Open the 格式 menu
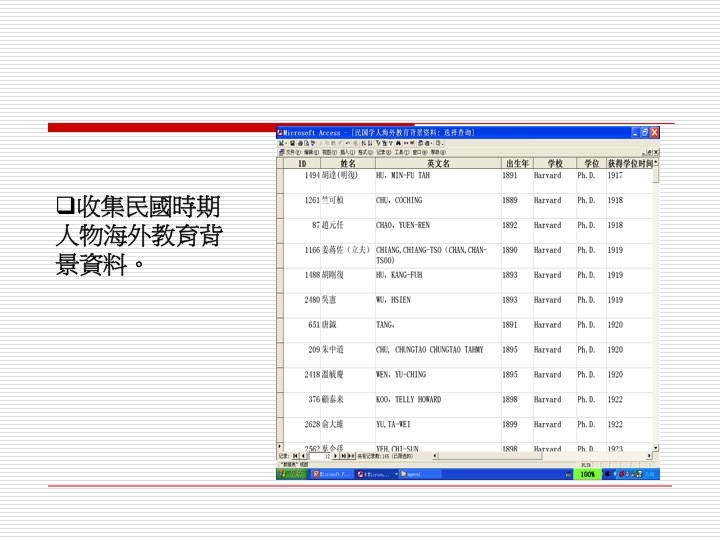Image resolution: width=720 pixels, height=540 pixels. click(366, 152)
